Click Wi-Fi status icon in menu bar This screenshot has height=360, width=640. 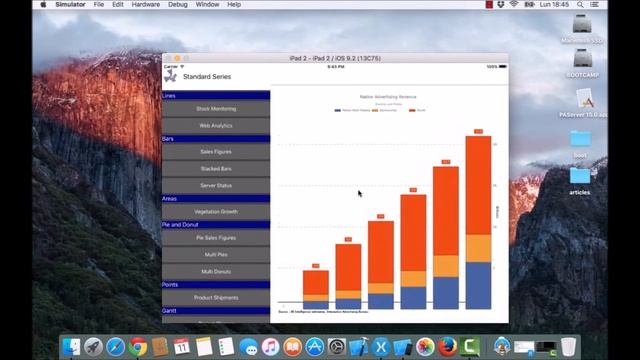[514, 4]
